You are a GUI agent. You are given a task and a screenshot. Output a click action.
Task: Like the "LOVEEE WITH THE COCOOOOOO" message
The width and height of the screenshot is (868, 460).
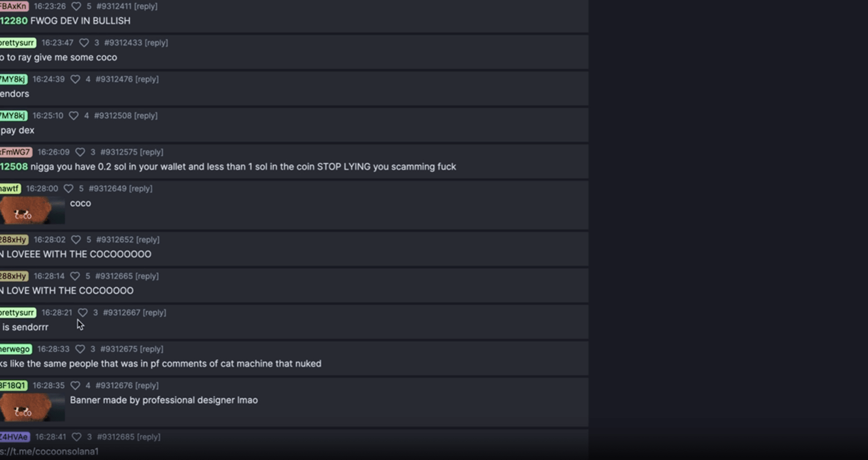75,240
